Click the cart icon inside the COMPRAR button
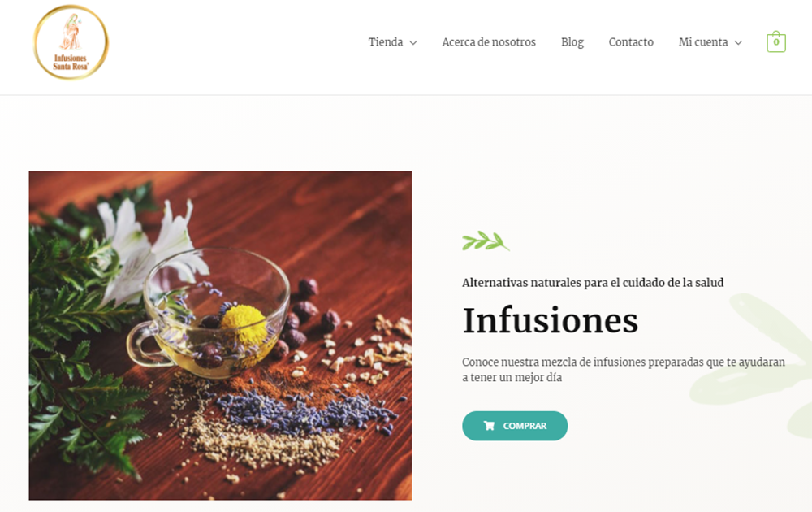The height and width of the screenshot is (512, 812). pyautogui.click(x=489, y=426)
